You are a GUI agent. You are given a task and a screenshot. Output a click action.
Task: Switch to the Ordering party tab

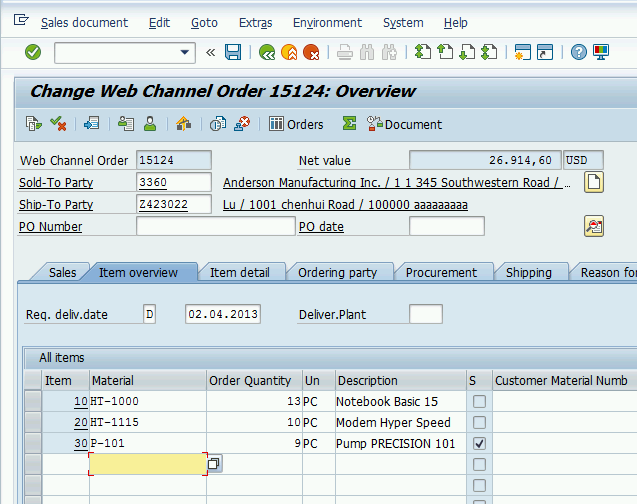pos(338,273)
